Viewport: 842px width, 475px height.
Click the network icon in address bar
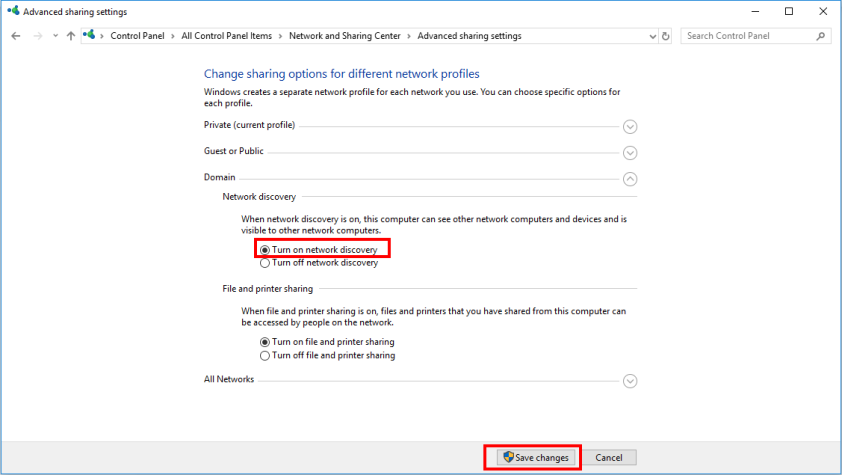[x=90, y=36]
